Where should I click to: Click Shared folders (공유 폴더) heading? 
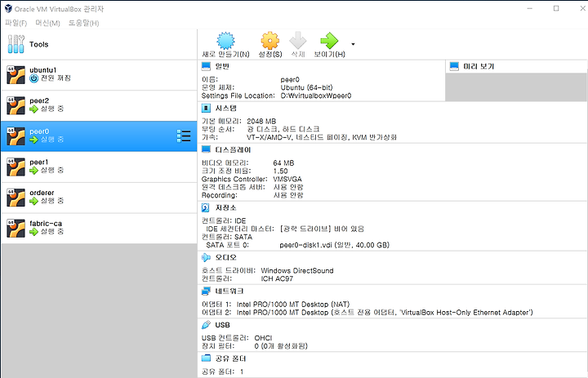[x=230, y=358]
